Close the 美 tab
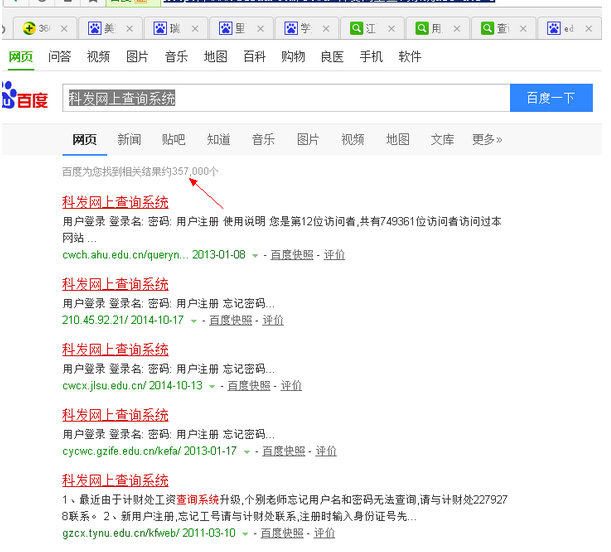This screenshot has width=611, height=552. [x=130, y=29]
